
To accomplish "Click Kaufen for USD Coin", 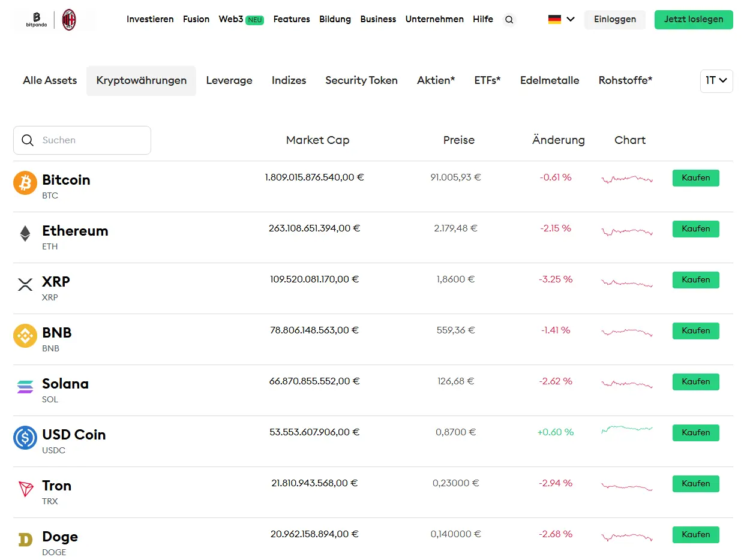I will [696, 433].
